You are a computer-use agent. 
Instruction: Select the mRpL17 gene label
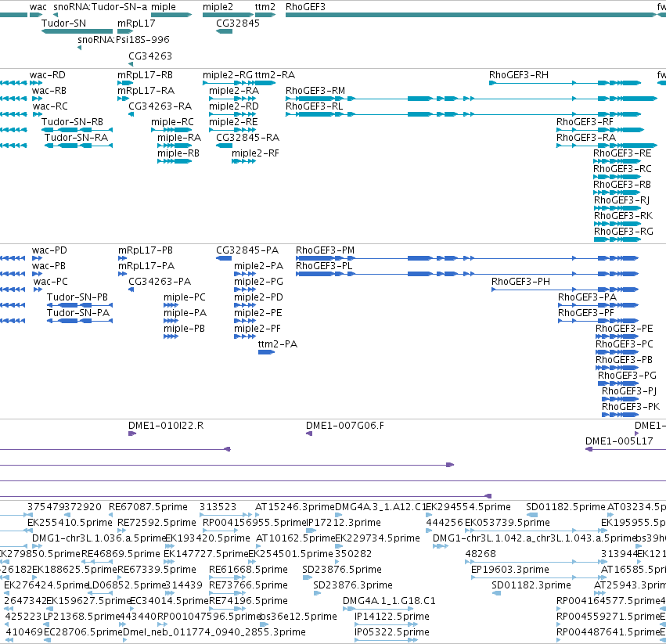[x=136, y=23]
